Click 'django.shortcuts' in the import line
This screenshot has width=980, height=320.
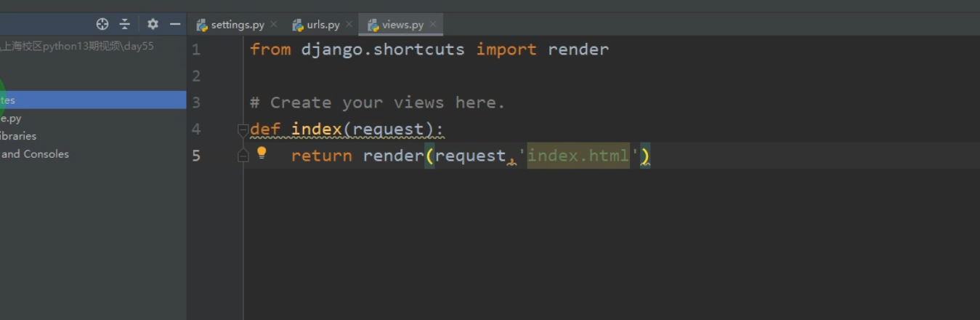point(383,49)
